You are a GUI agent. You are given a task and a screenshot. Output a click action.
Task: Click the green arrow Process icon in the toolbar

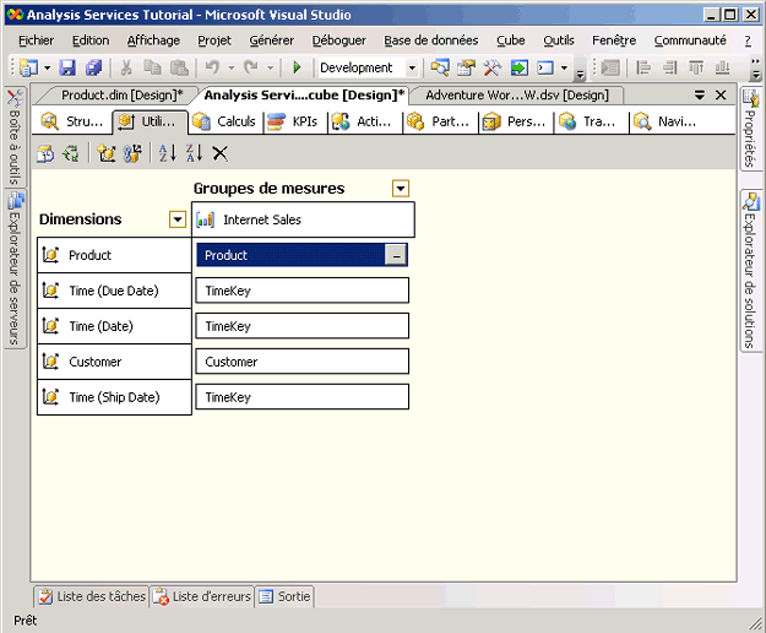[519, 67]
